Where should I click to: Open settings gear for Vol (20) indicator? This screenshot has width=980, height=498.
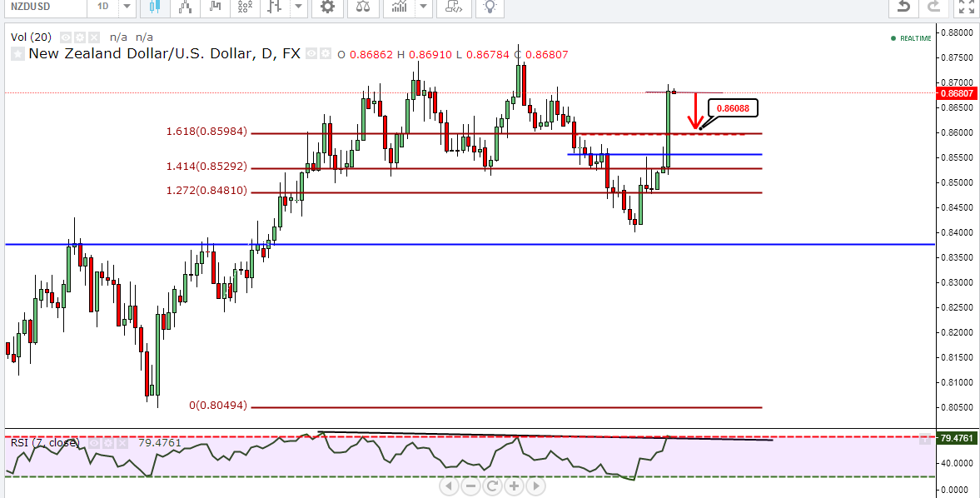tap(79, 37)
